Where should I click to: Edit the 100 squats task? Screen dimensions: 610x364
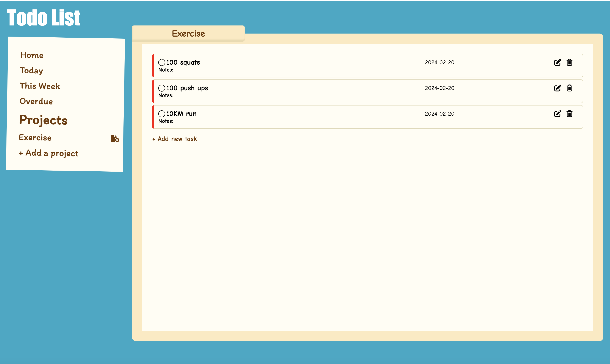coord(557,62)
